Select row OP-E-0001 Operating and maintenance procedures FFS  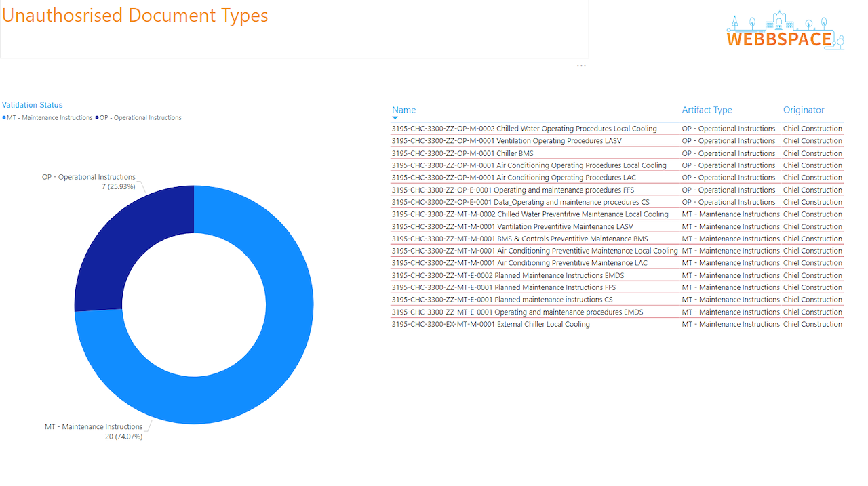pos(617,190)
